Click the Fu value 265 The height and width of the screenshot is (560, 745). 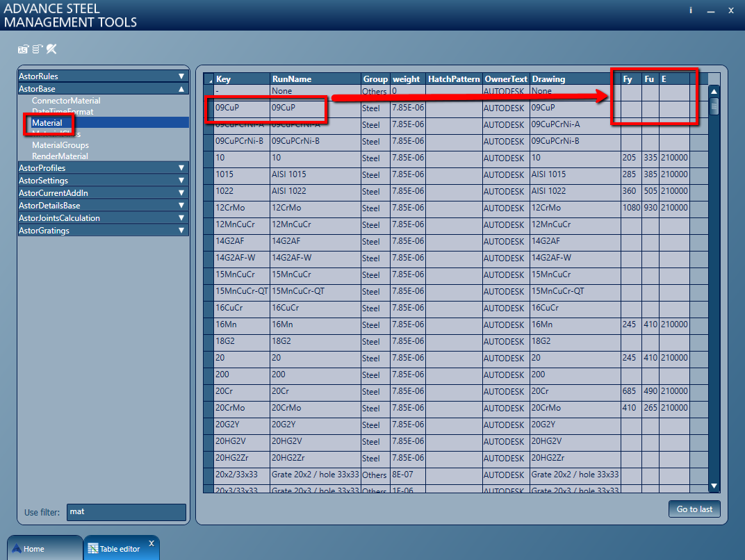[x=650, y=408]
